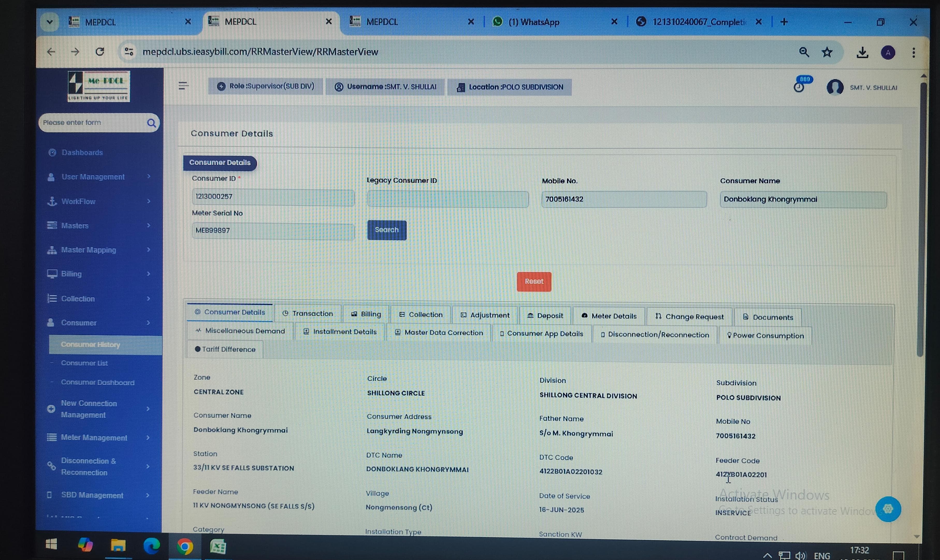Expand Billing sidebar menu
940x560 pixels.
(99, 274)
